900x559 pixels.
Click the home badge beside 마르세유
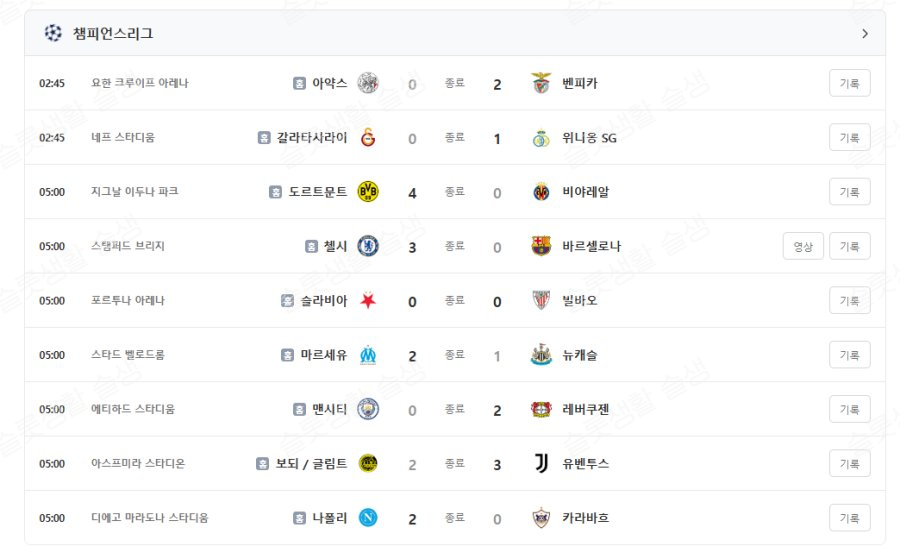(288, 355)
